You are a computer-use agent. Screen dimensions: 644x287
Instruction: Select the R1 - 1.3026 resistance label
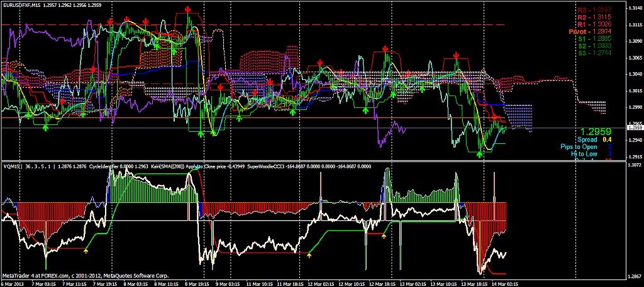594,24
